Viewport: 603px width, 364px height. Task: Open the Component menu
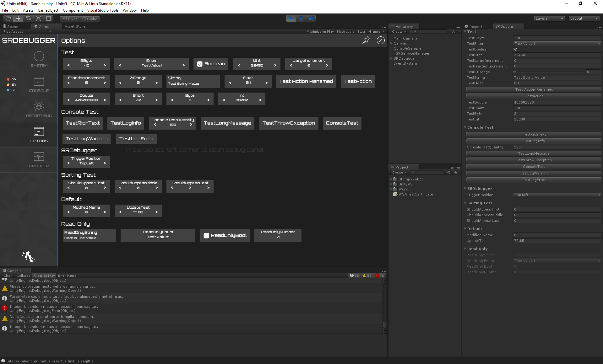[73, 10]
